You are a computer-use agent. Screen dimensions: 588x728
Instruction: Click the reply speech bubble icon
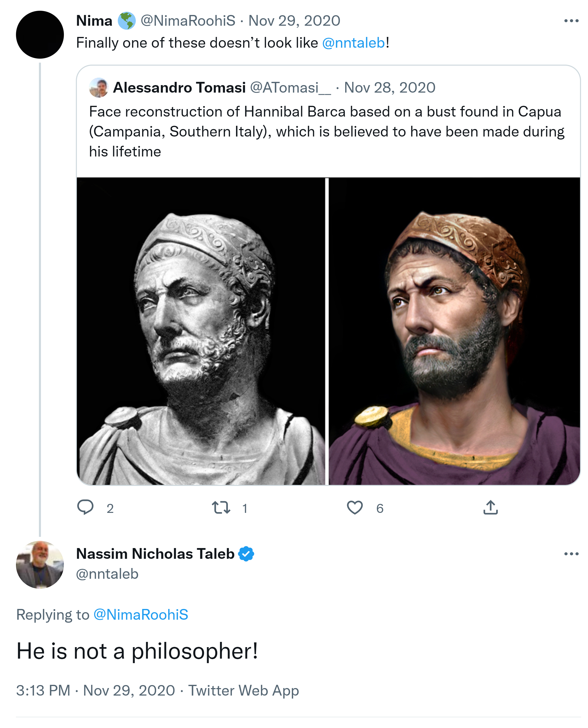pyautogui.click(x=85, y=507)
